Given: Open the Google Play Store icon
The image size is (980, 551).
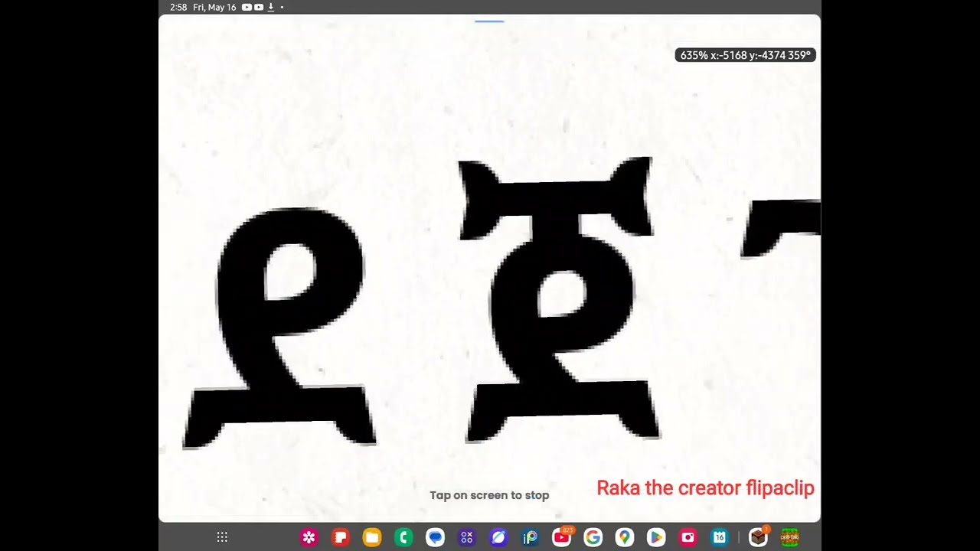Looking at the screenshot, I should click(656, 538).
